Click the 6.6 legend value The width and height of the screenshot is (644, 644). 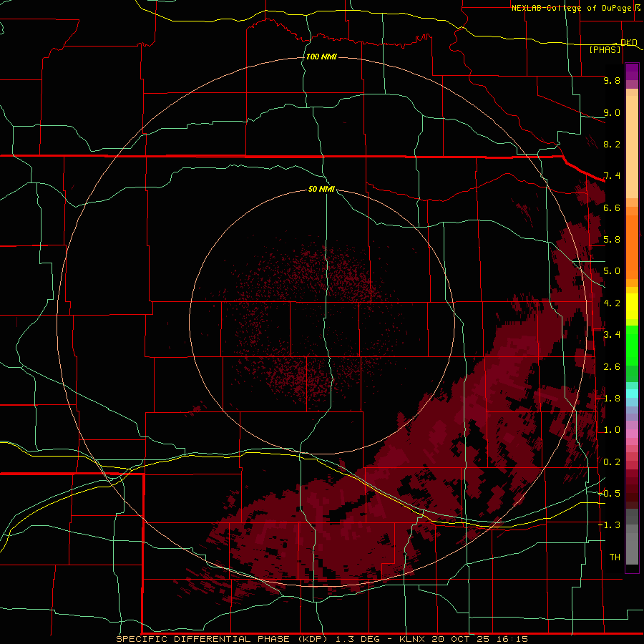pos(612,208)
